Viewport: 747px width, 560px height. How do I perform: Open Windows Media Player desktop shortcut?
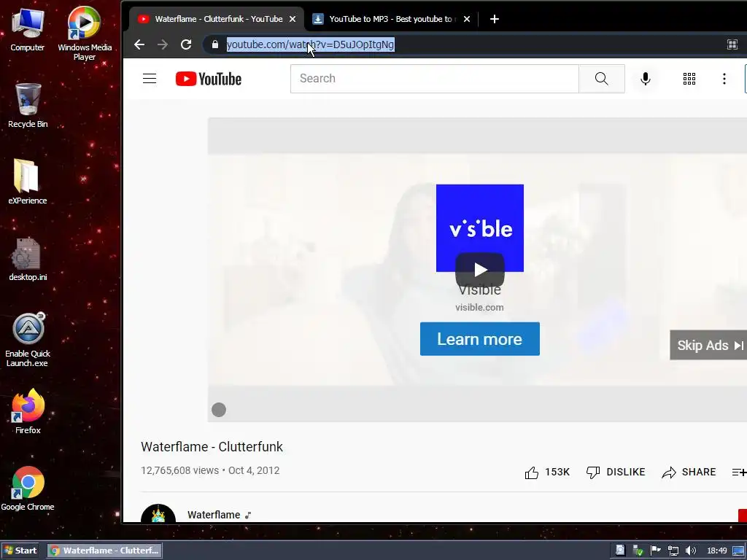85,34
